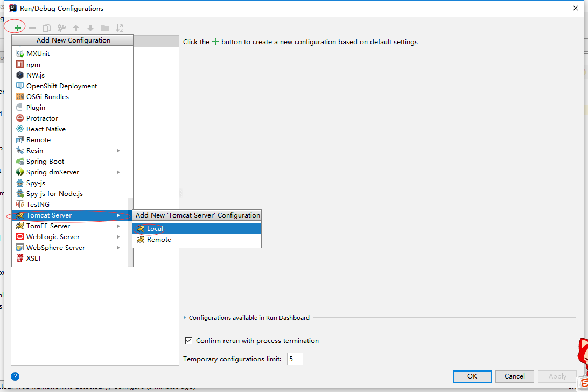Image resolution: width=588 pixels, height=392 pixels.
Task: Toggle Confirm rerun with process termination checkbox
Action: [x=188, y=340]
